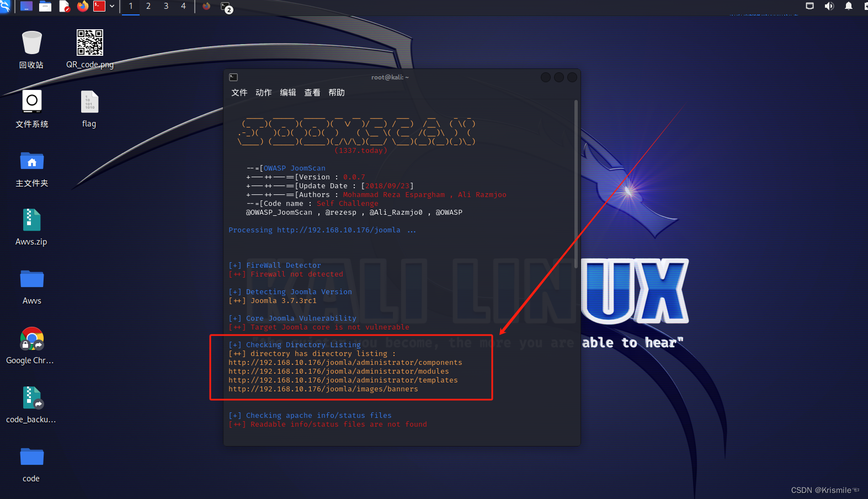Click 'directory has directory listing' line
The image size is (868, 499).
(312, 354)
